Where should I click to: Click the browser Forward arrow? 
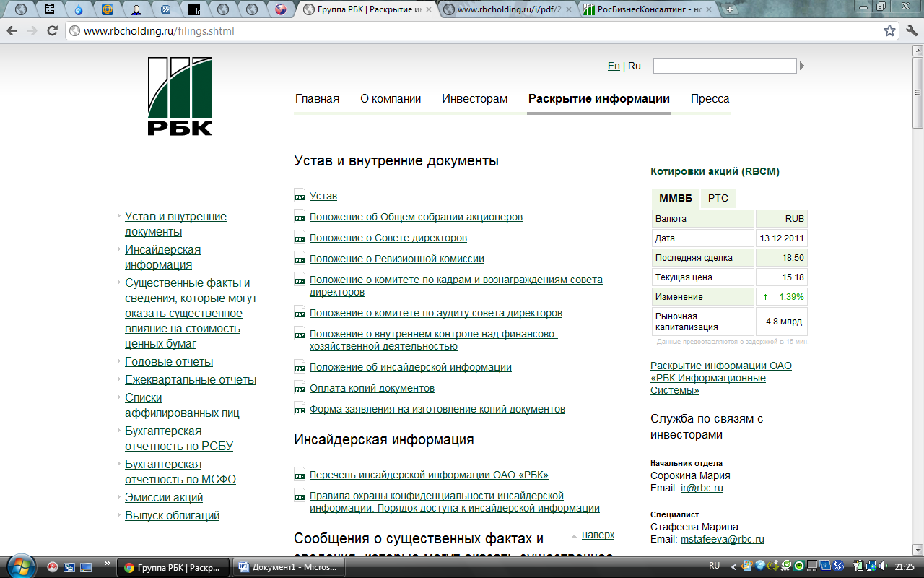[x=32, y=31]
